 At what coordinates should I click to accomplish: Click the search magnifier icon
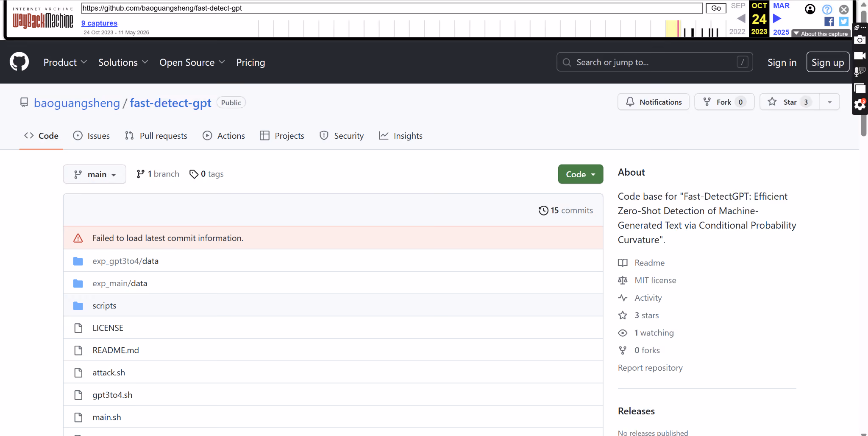[567, 62]
